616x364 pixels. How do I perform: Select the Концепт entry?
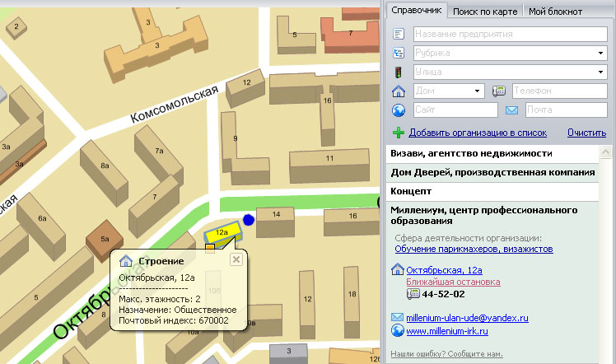(492, 191)
